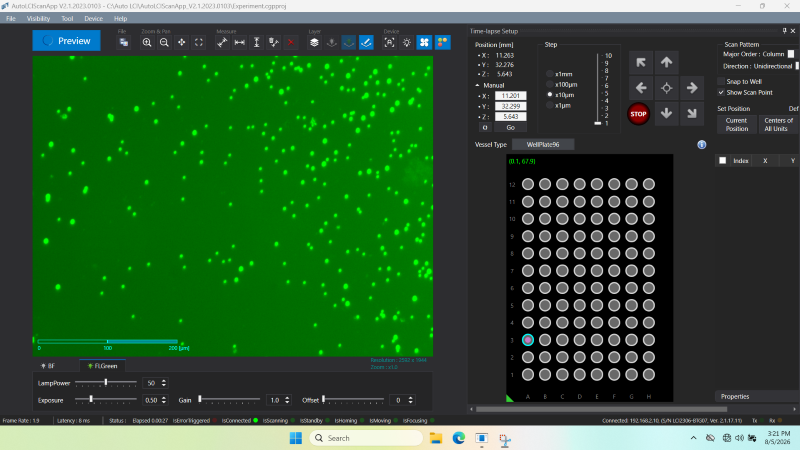Image resolution: width=800 pixels, height=450 pixels.
Task: Toggle the highlighted blue layer scale icon
Action: tap(366, 42)
